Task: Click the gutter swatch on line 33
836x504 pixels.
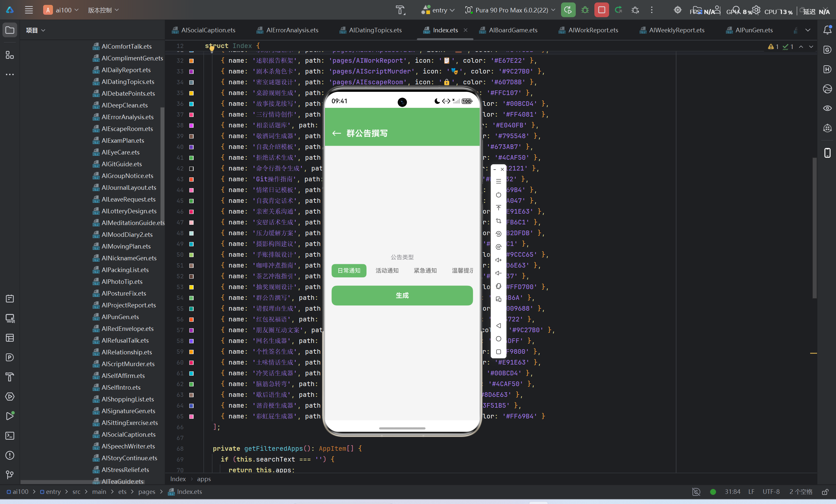Action: [x=191, y=72]
